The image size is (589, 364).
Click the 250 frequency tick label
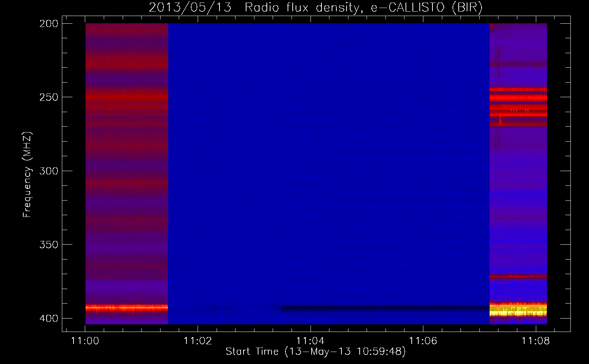(49, 97)
